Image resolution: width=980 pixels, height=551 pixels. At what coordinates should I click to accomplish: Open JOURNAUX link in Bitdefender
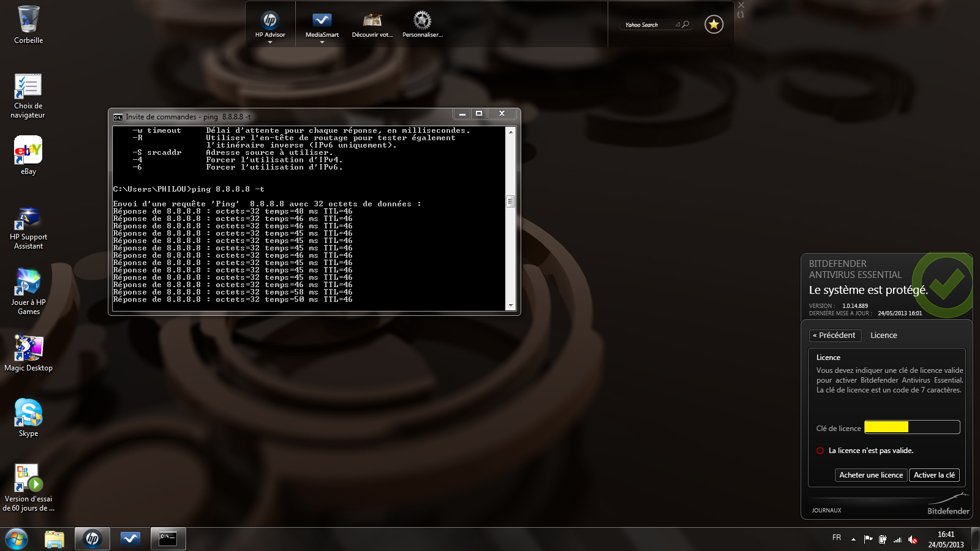(826, 511)
